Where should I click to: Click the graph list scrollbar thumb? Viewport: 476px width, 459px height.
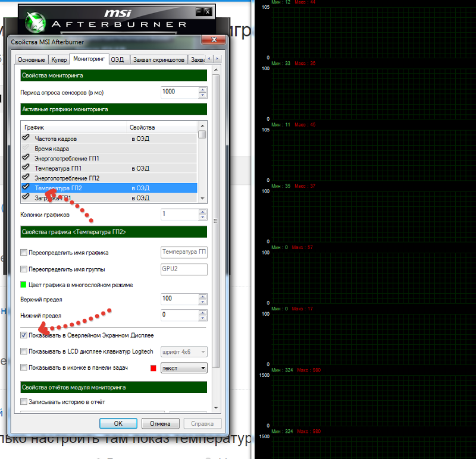pyautogui.click(x=202, y=134)
